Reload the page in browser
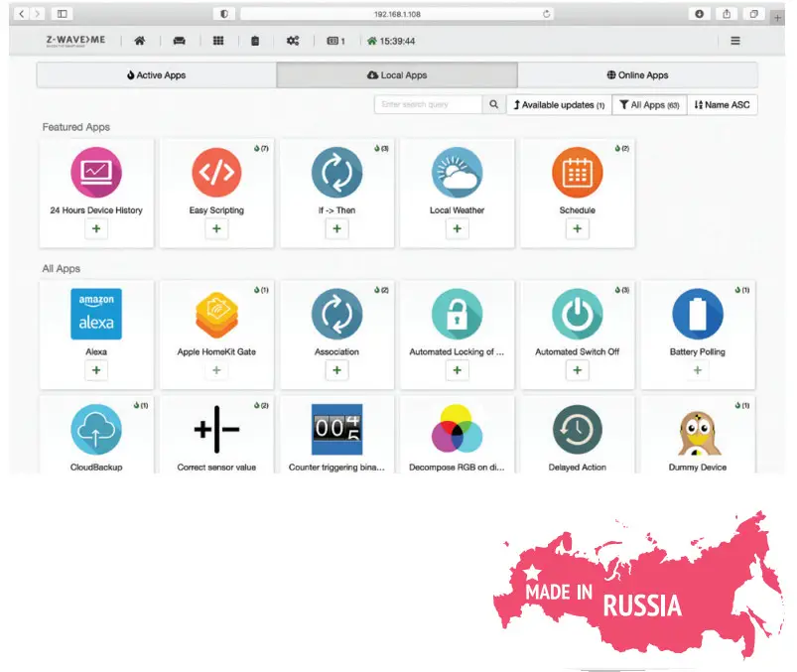 pyautogui.click(x=547, y=14)
